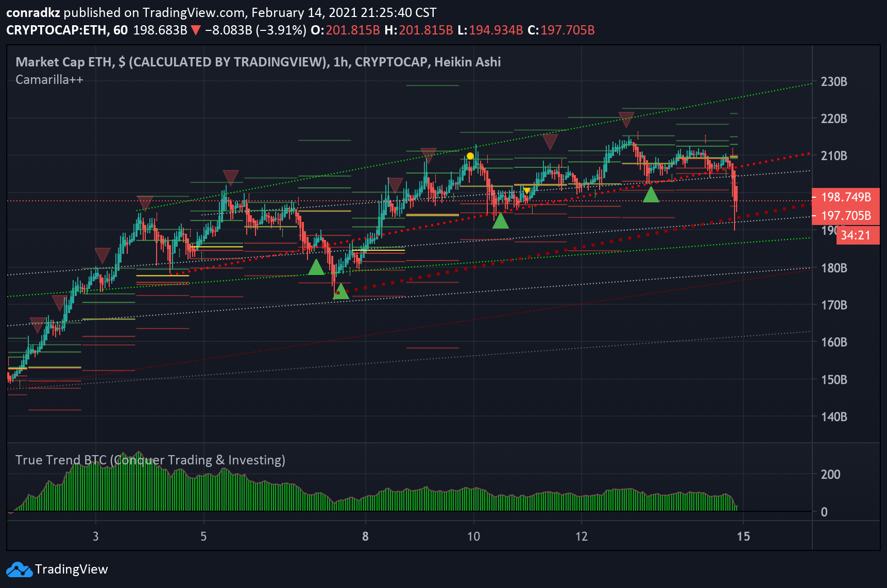This screenshot has height=588, width=887.
Task: Click the 140B price axis label
Action: [x=834, y=417]
